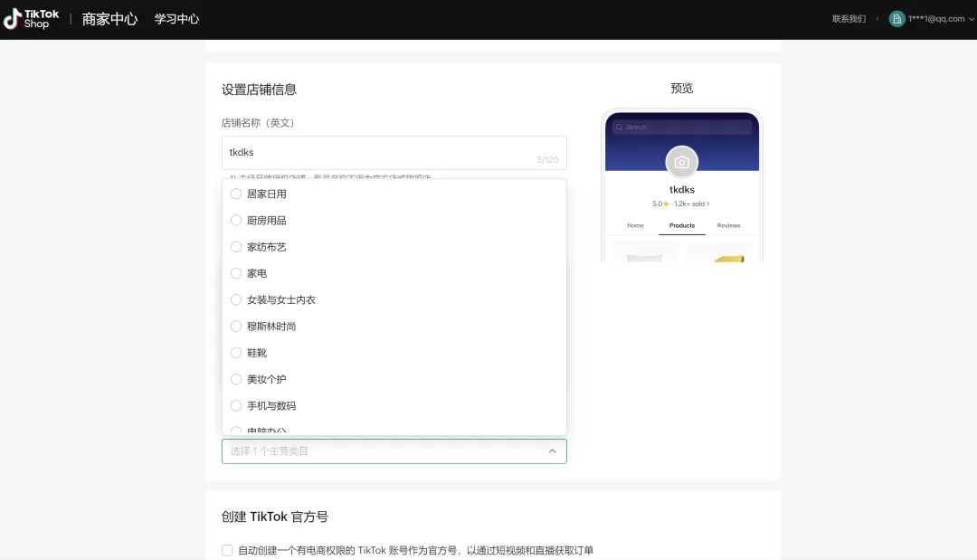Click the TikTok Shop logo
The width and height of the screenshot is (977, 560).
point(31,18)
